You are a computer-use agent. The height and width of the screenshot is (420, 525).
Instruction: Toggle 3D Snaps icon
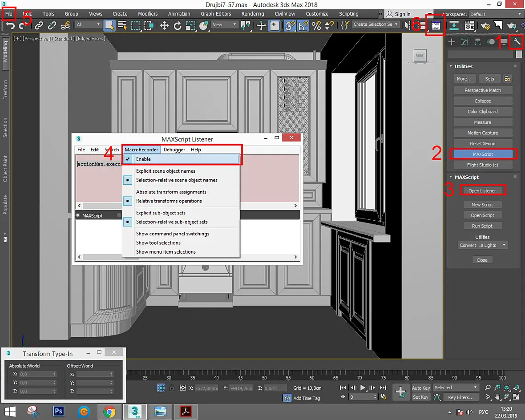290,25
